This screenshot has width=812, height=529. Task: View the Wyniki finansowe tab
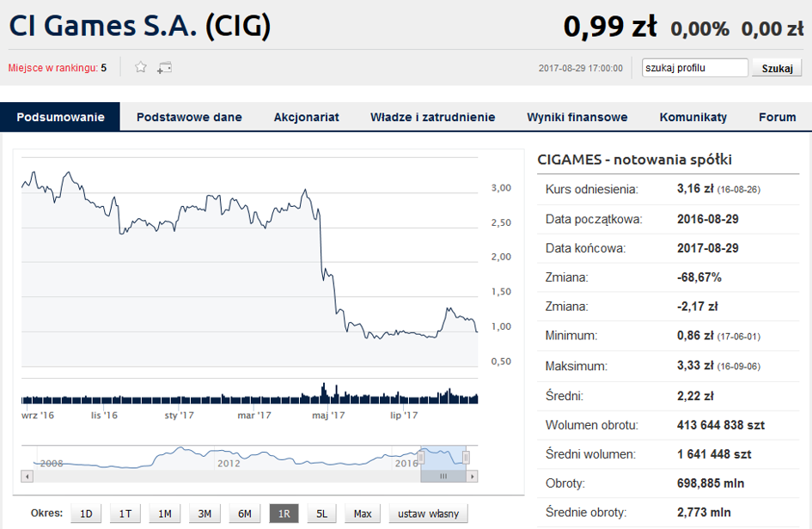pos(577,117)
